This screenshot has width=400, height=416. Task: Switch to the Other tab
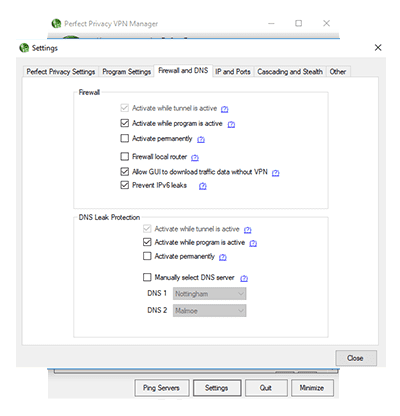[x=338, y=72]
